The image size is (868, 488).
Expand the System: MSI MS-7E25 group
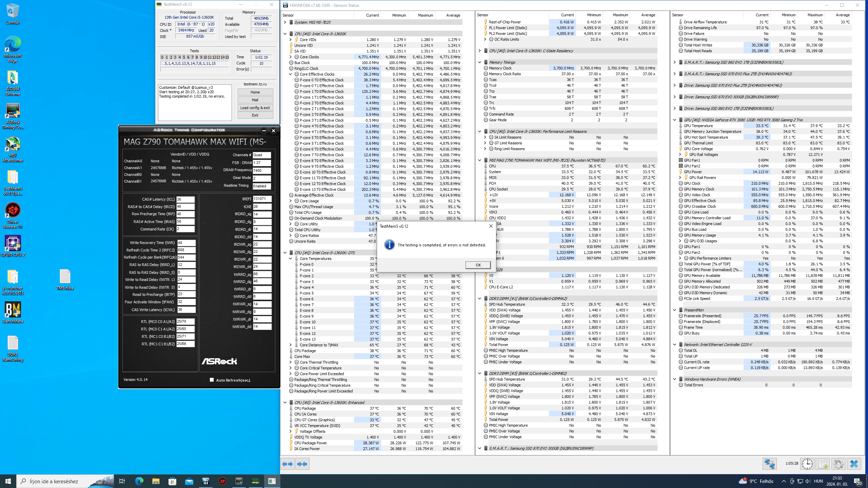(285, 22)
